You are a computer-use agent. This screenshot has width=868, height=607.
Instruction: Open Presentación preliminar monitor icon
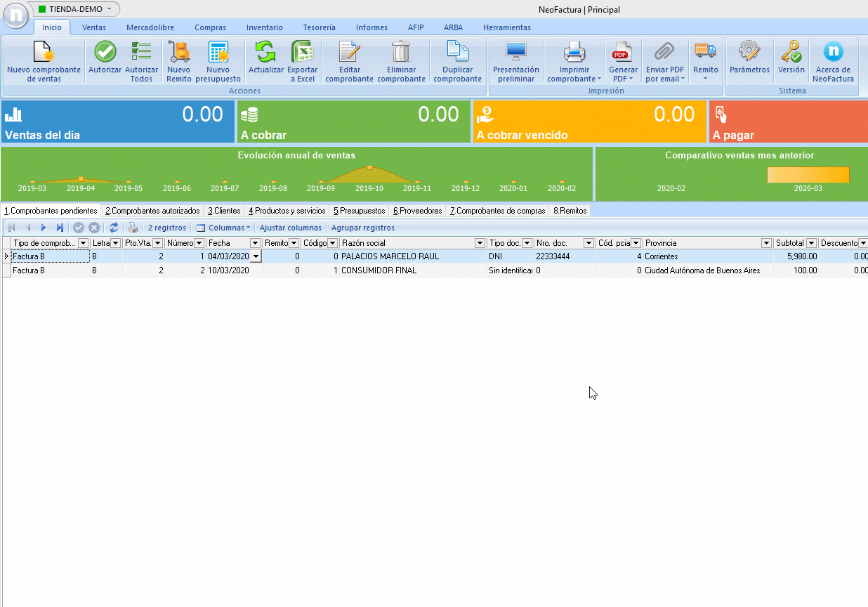(515, 53)
